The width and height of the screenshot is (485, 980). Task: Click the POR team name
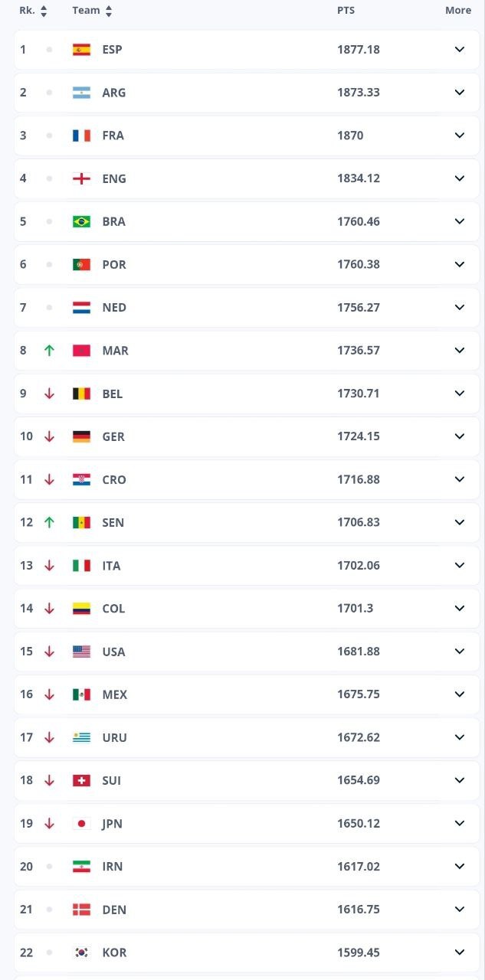pos(114,264)
